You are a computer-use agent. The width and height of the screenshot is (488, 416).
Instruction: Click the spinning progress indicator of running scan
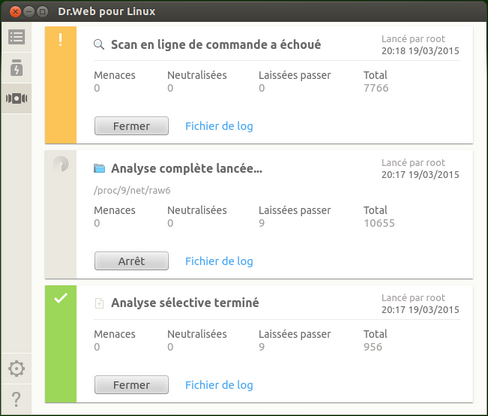tap(61, 164)
